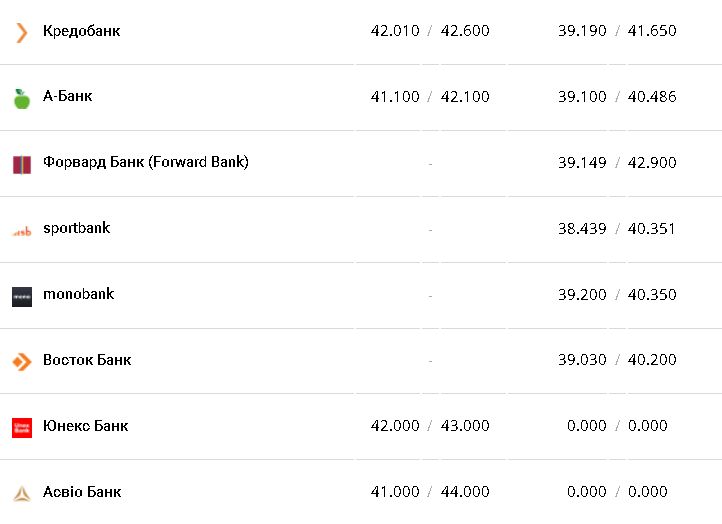Open Форвард Банк (Forward Bank) link
This screenshot has height=524, width=722.
(145, 162)
